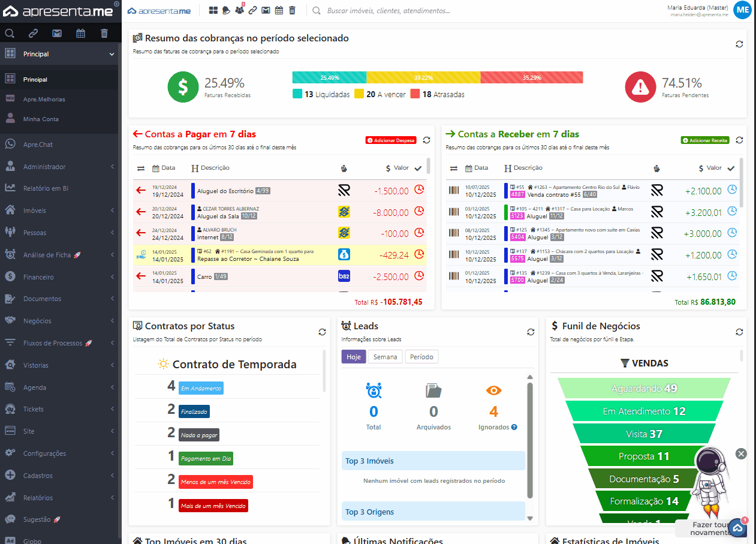Switch leads filter to Período
This screenshot has height=544, width=756.
point(421,357)
